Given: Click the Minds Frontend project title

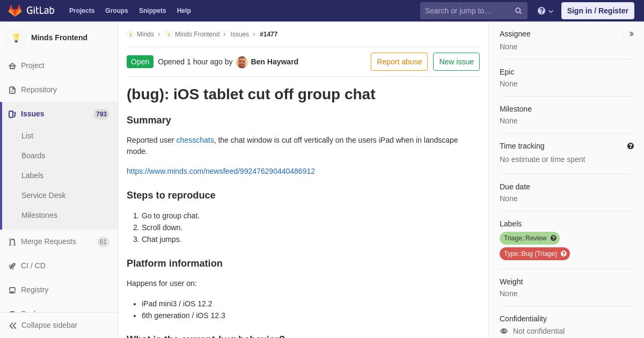Looking at the screenshot, I should (x=59, y=38).
